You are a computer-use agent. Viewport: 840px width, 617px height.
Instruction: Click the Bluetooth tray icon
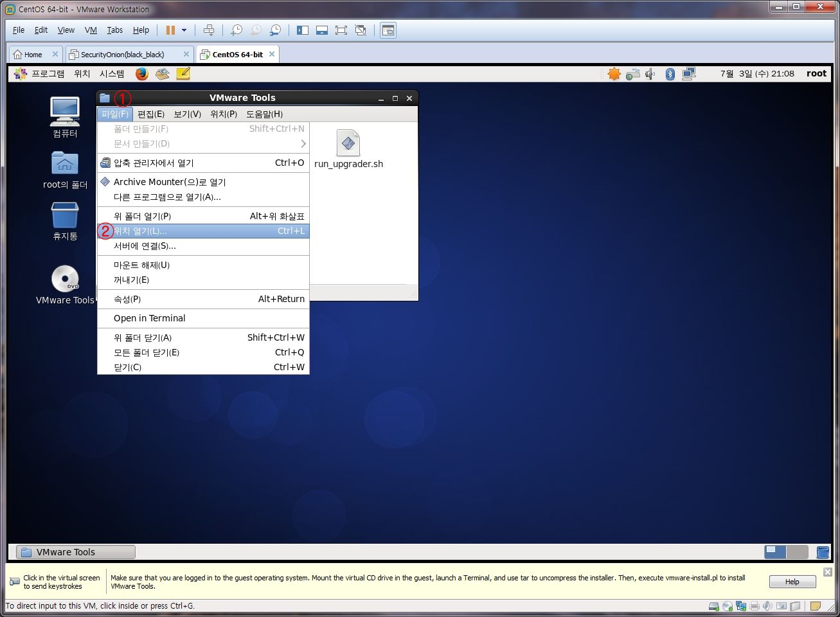(670, 74)
